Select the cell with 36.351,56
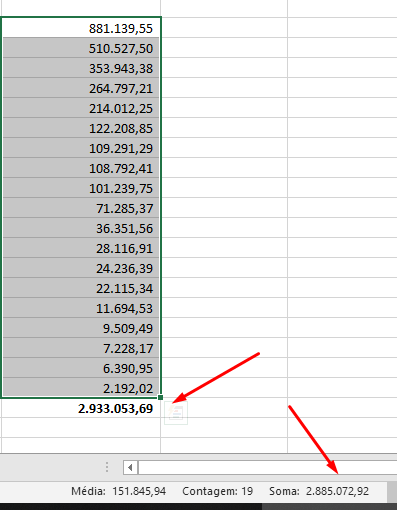This screenshot has width=397, height=510. click(x=81, y=228)
